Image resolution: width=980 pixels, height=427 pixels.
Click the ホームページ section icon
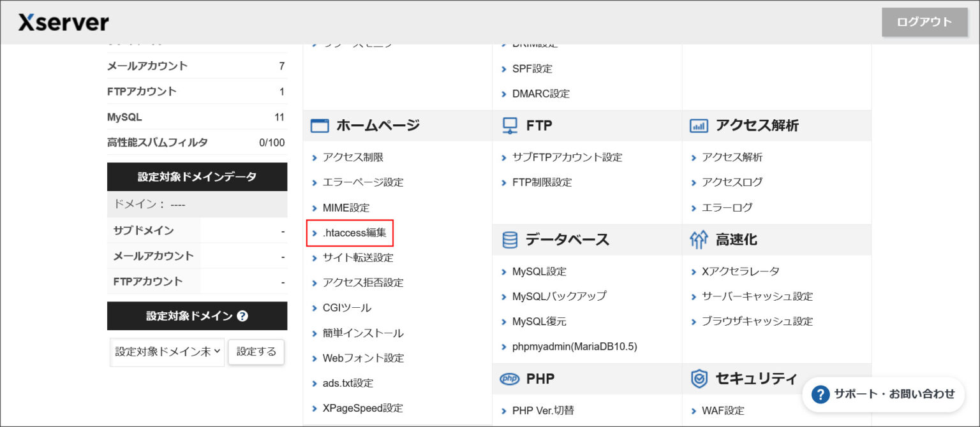pyautogui.click(x=318, y=126)
